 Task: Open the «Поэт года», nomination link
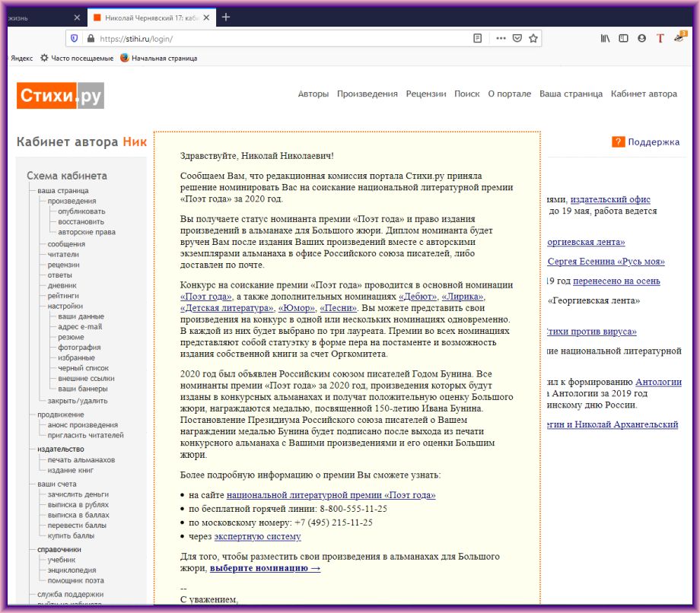click(x=206, y=297)
